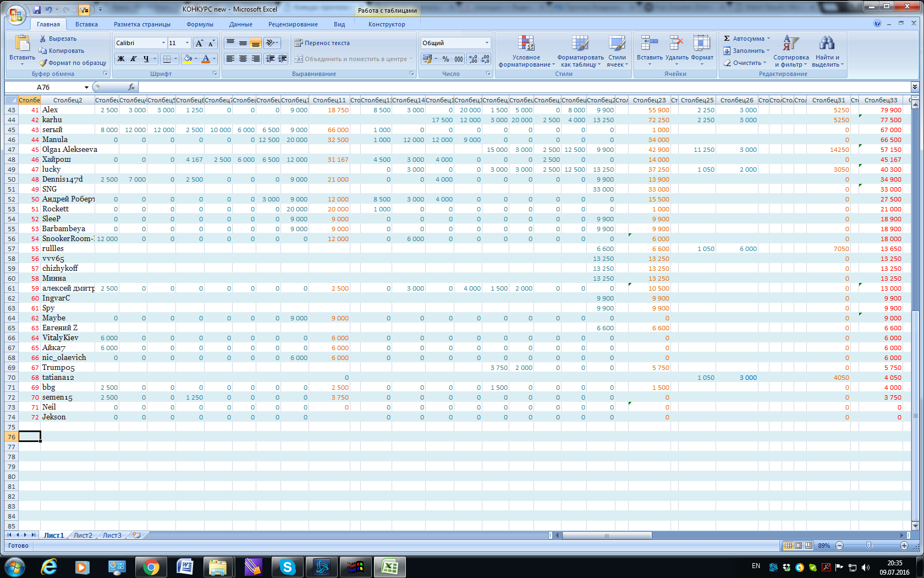Click the Paste (Вставить) clipboard icon
Image resolution: width=924 pixels, height=578 pixels.
tap(22, 44)
